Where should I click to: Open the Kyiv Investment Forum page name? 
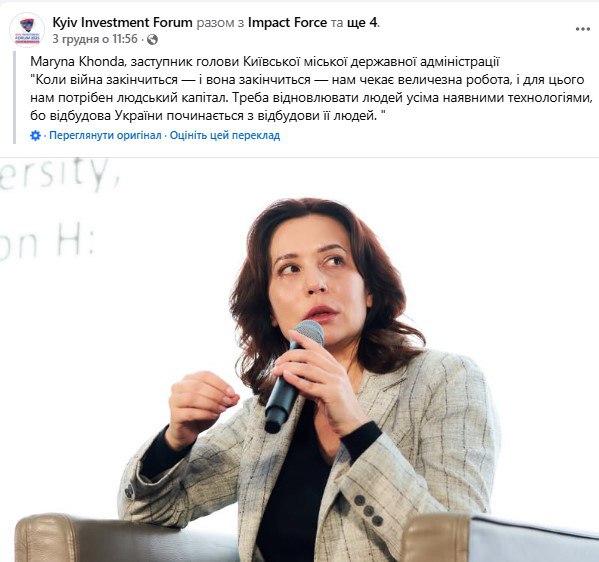[x=122, y=23]
